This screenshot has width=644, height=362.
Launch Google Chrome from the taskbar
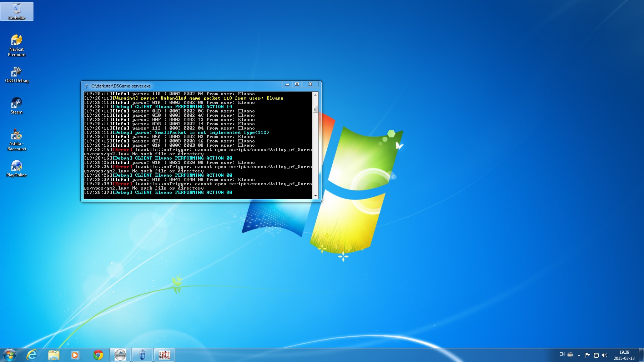[98, 355]
